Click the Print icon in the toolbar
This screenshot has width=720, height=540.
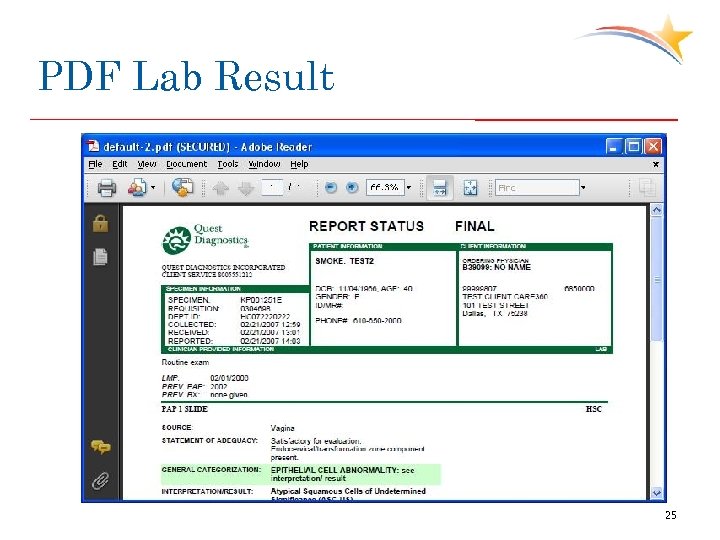point(107,188)
